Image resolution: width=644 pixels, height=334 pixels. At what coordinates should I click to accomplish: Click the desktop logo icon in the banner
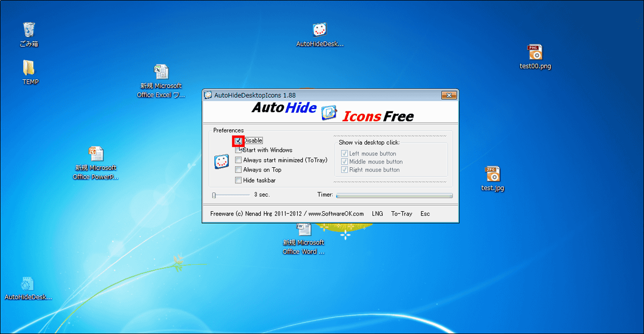[328, 113]
